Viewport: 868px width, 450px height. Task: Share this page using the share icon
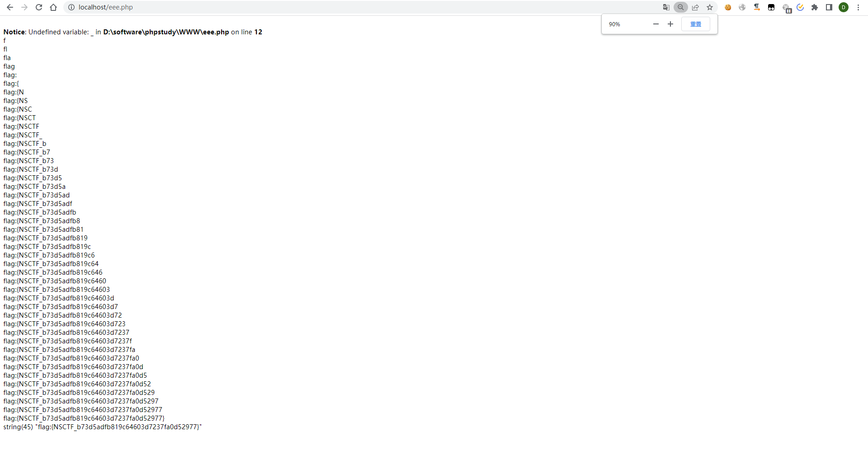pyautogui.click(x=695, y=7)
